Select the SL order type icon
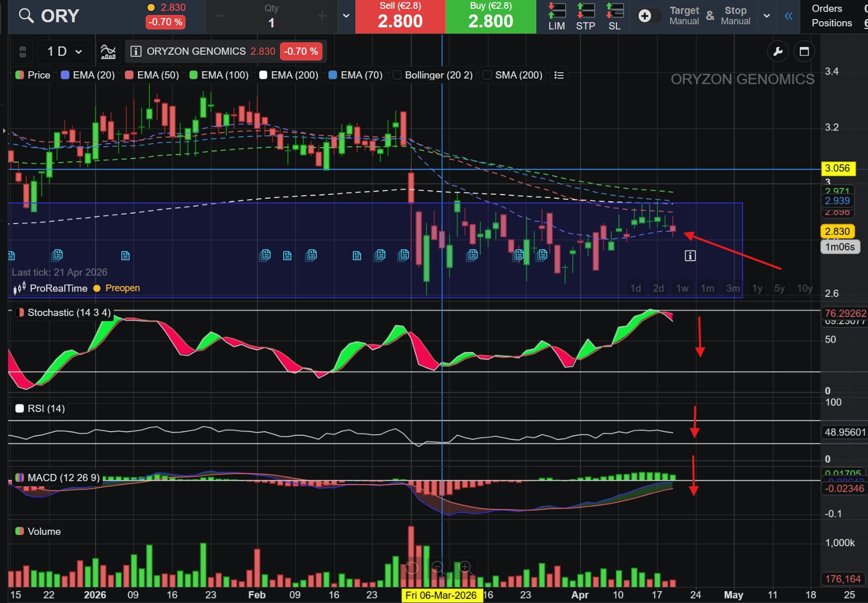 pyautogui.click(x=614, y=17)
